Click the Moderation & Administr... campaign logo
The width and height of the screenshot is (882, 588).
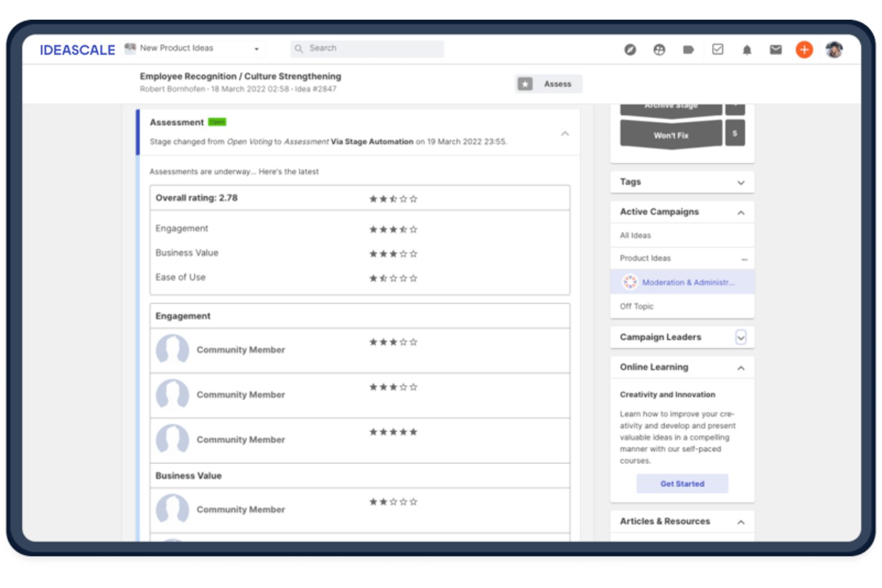coord(630,282)
